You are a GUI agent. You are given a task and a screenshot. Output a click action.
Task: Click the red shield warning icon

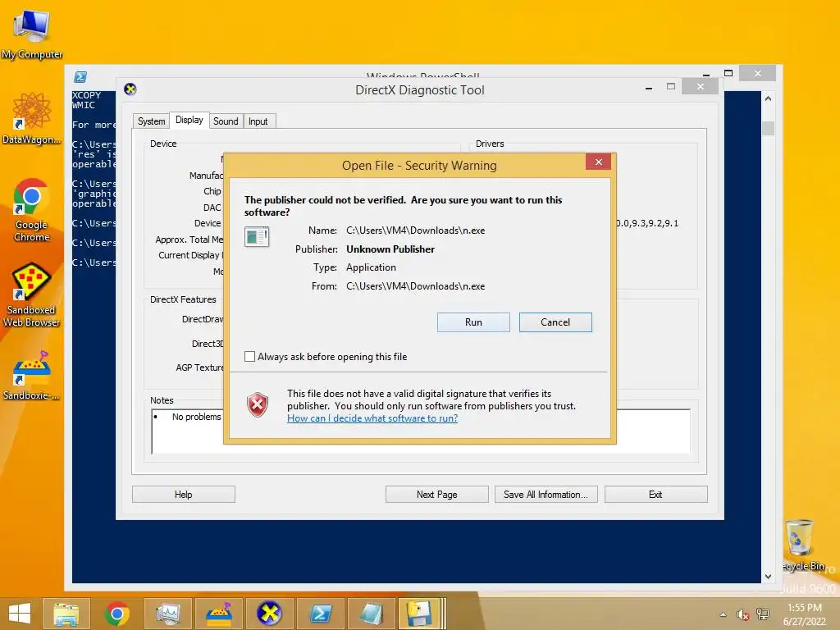(x=257, y=404)
